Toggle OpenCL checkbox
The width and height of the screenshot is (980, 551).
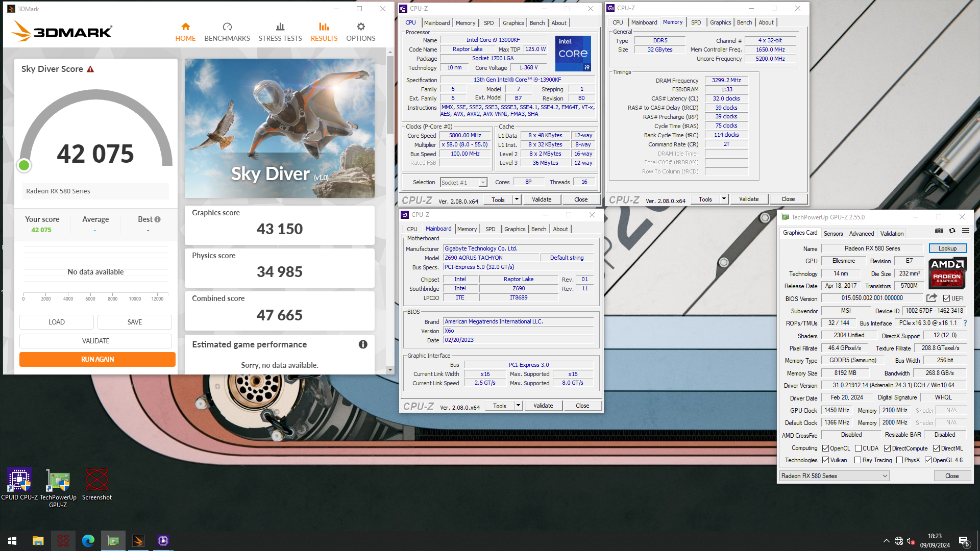pos(825,448)
